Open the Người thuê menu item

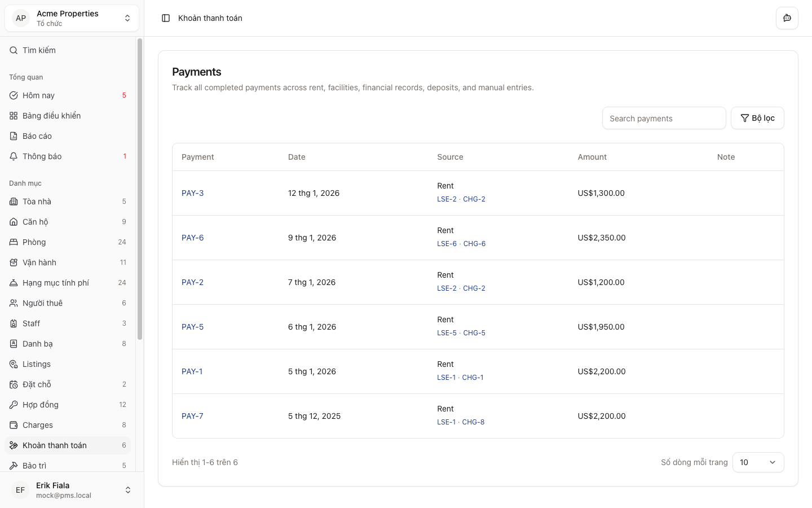42,303
